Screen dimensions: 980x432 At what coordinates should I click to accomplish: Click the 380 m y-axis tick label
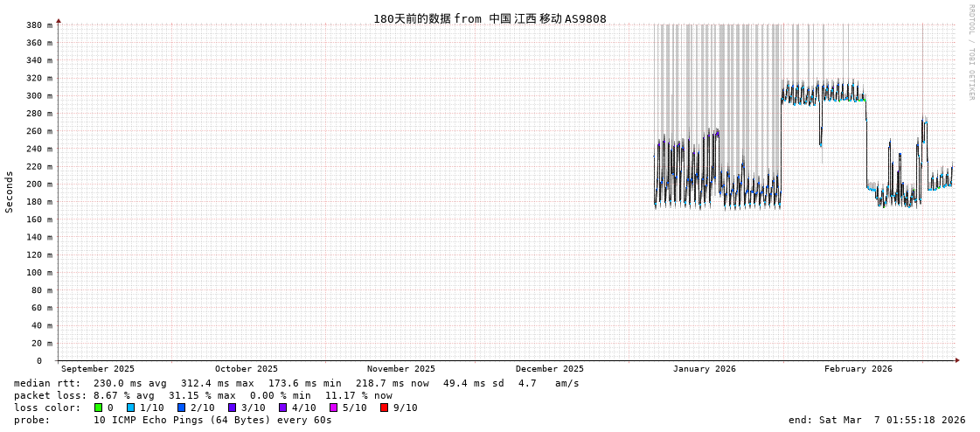(x=38, y=25)
